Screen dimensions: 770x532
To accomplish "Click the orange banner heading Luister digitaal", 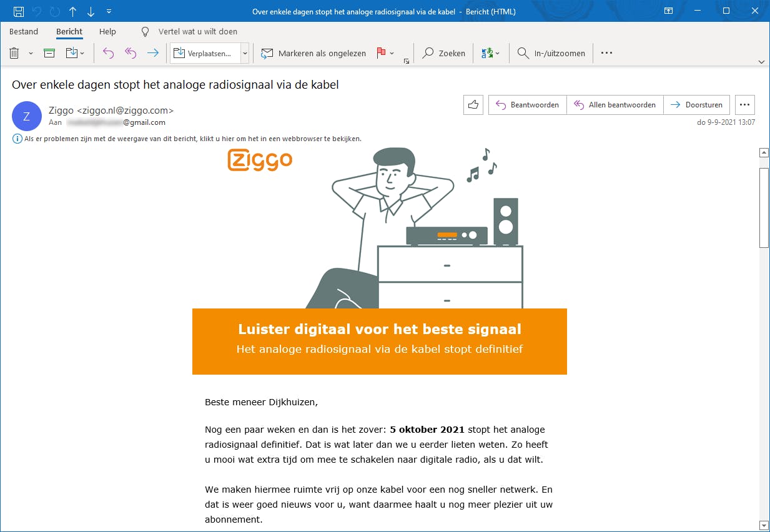I will coord(380,329).
